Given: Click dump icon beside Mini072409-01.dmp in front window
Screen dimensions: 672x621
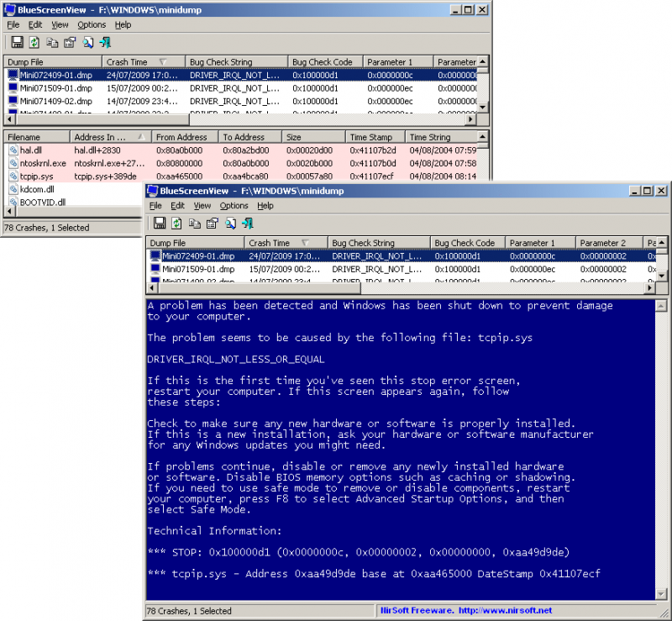Looking at the screenshot, I should coord(155,256).
